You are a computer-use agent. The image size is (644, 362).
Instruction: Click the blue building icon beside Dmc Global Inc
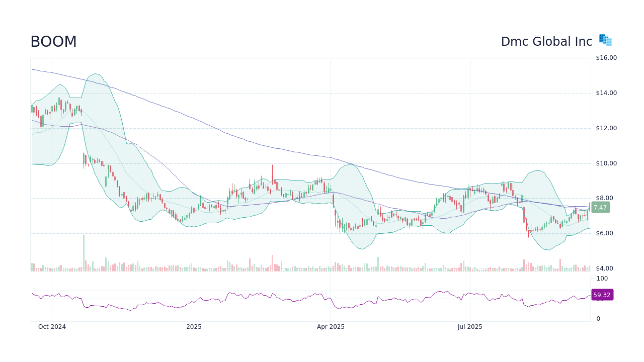(x=605, y=40)
